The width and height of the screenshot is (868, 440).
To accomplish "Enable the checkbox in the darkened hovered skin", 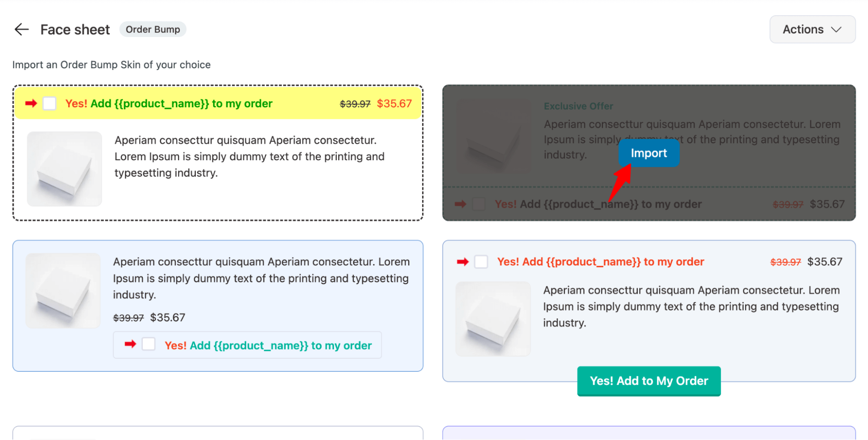I will click(x=479, y=204).
